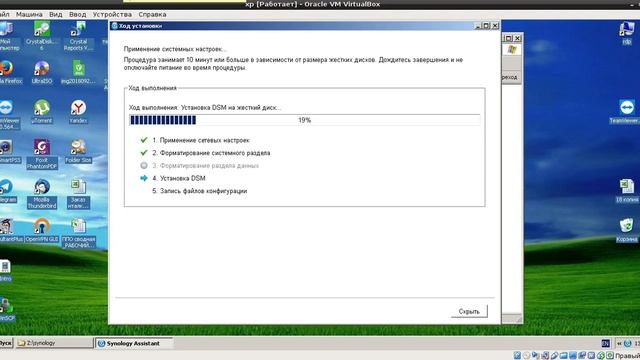Expand hidden tray icons chevron
640x360 pixels.
619,343
